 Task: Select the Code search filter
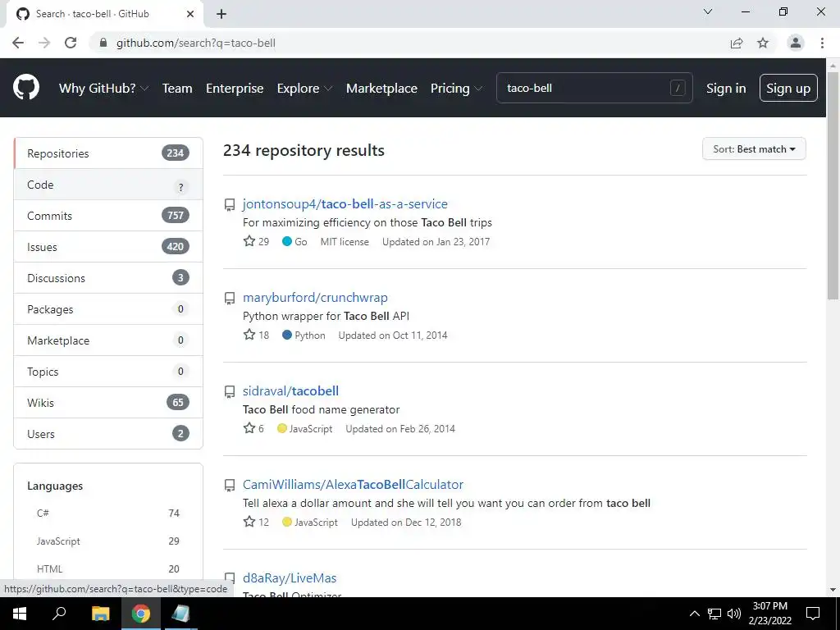pyautogui.click(x=108, y=185)
